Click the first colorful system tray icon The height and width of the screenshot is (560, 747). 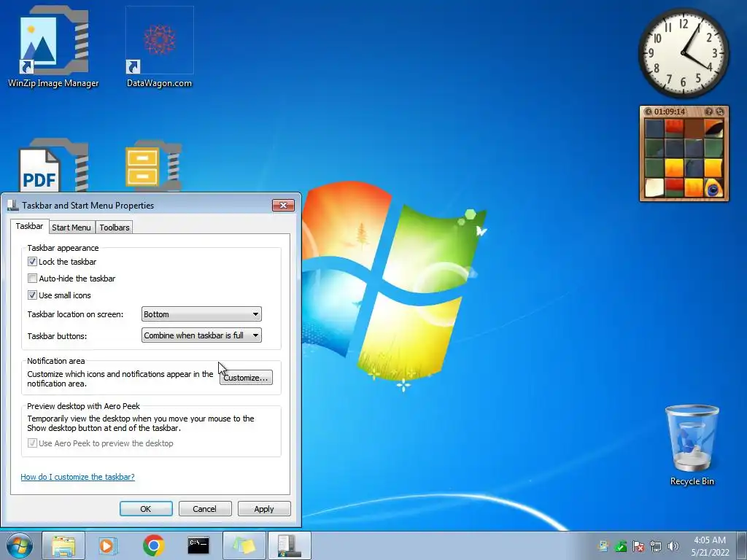pyautogui.click(x=603, y=546)
